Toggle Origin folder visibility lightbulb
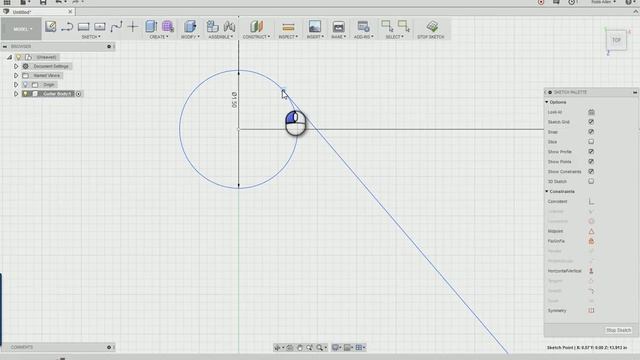Screen dimensions: 640x360 25,84
